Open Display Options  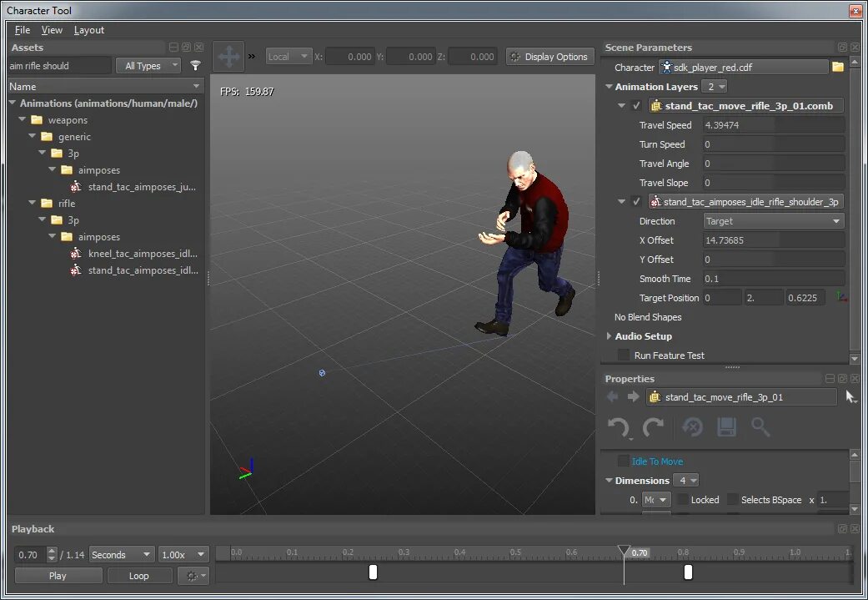(x=549, y=57)
